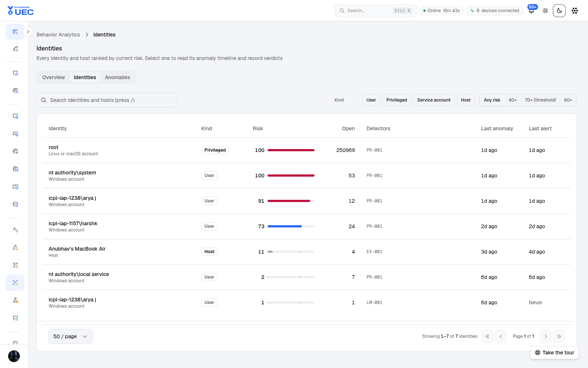Viewport: 588px width, 368px height.
Task: Toggle the Service account kind filter
Action: [434, 100]
